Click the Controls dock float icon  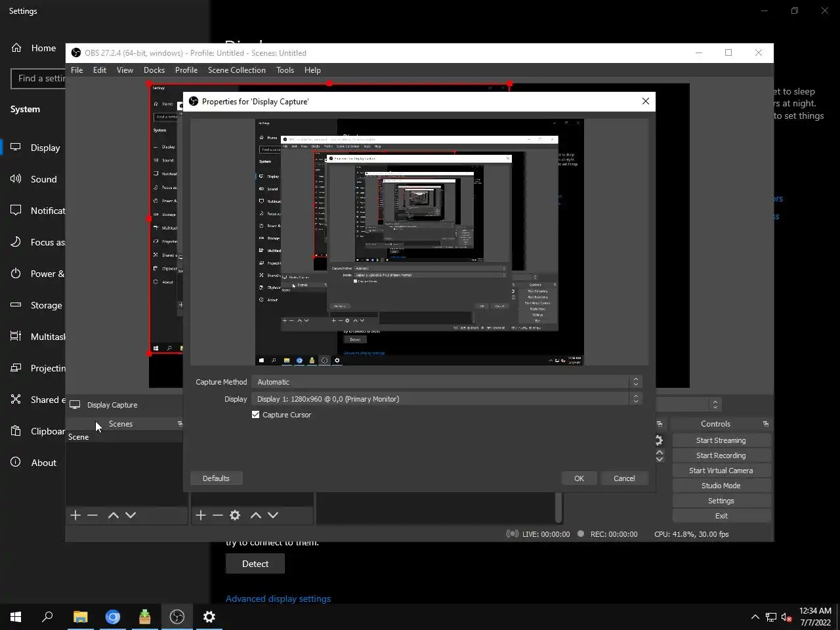[x=765, y=424]
